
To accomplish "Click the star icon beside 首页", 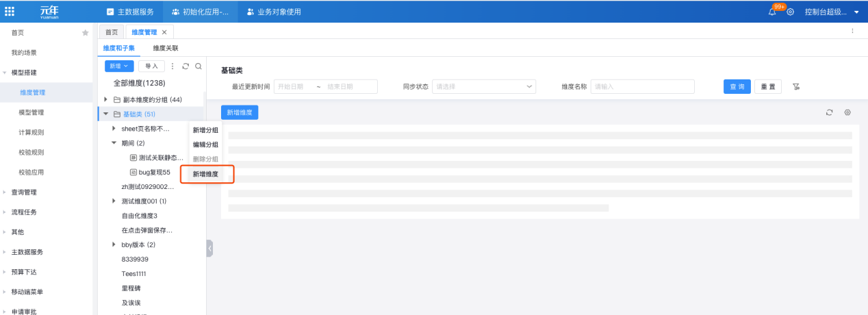I will pos(86,33).
